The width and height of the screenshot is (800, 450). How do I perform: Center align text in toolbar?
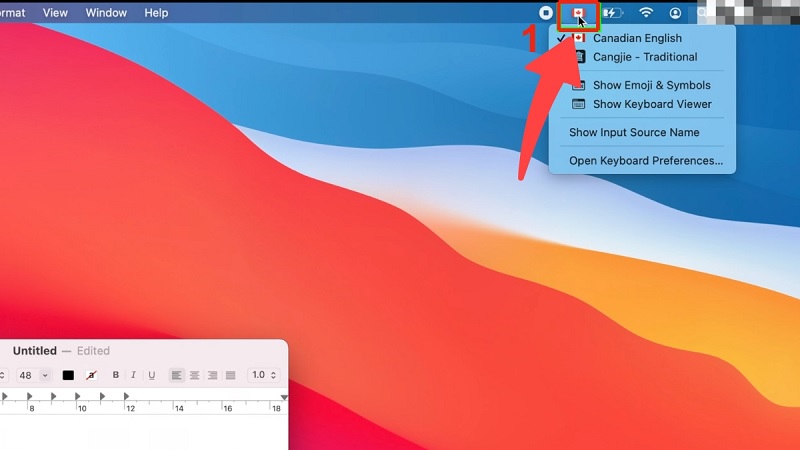[194, 376]
